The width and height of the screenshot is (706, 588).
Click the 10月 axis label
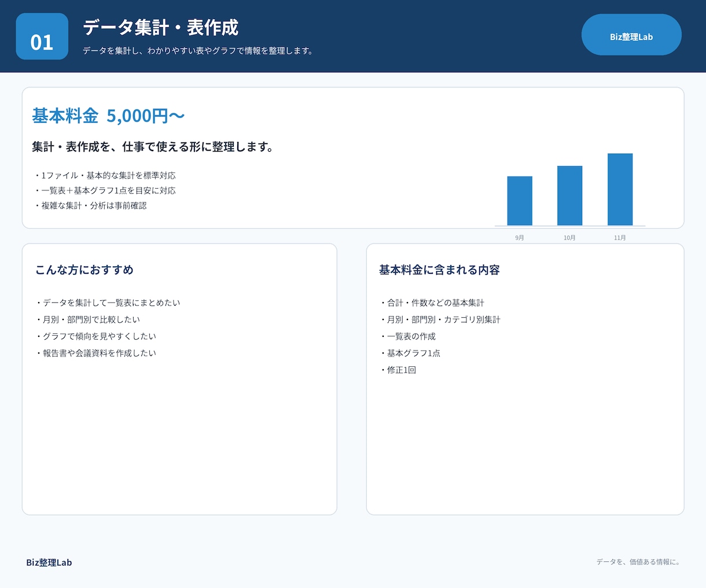click(569, 238)
